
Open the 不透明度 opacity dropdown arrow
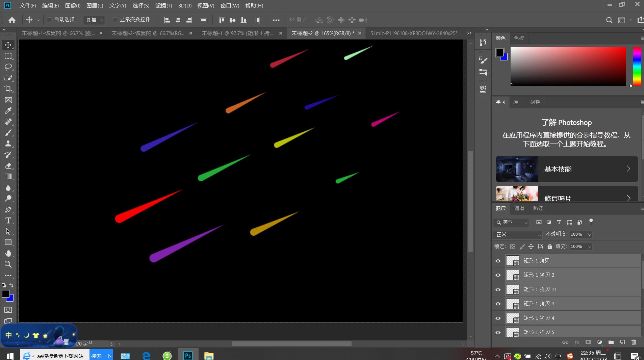(x=589, y=234)
